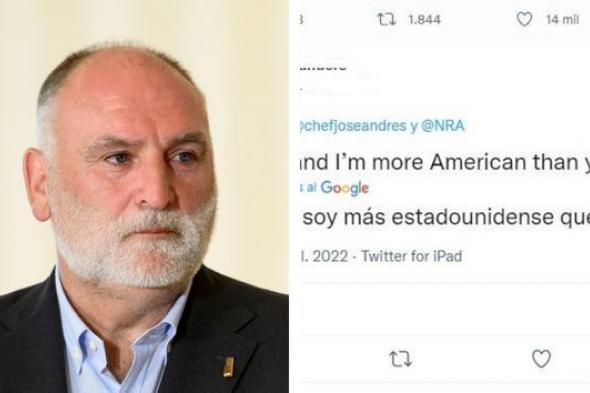Retweet using the bottom retweet icon
The width and height of the screenshot is (590, 393).
point(400,359)
